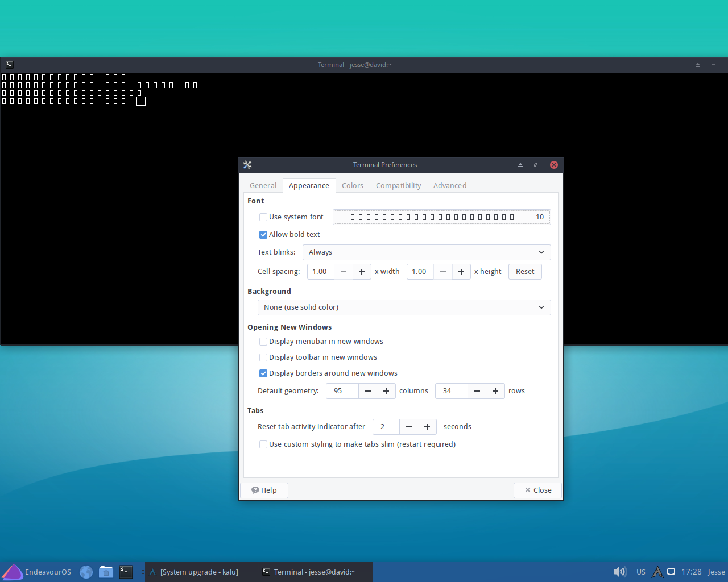Maximize the Terminal Preferences dialog
This screenshot has height=582, width=728.
536,165
